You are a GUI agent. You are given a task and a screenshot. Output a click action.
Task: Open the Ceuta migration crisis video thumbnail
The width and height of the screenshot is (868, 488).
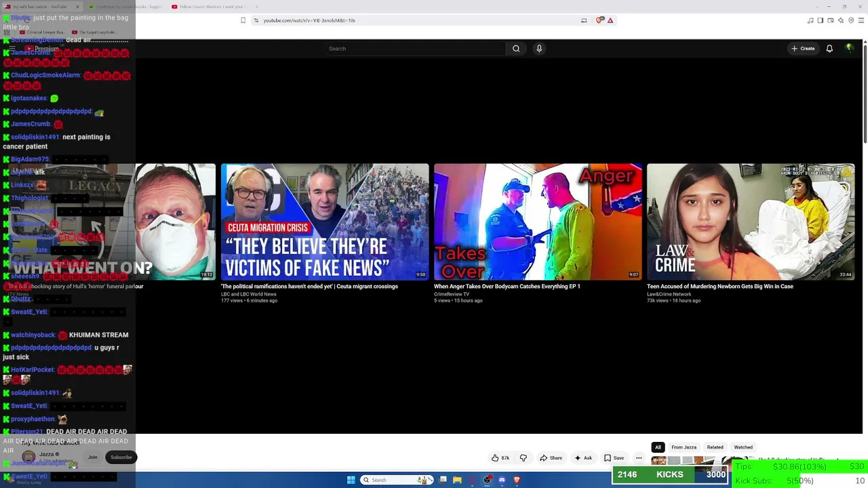click(325, 222)
